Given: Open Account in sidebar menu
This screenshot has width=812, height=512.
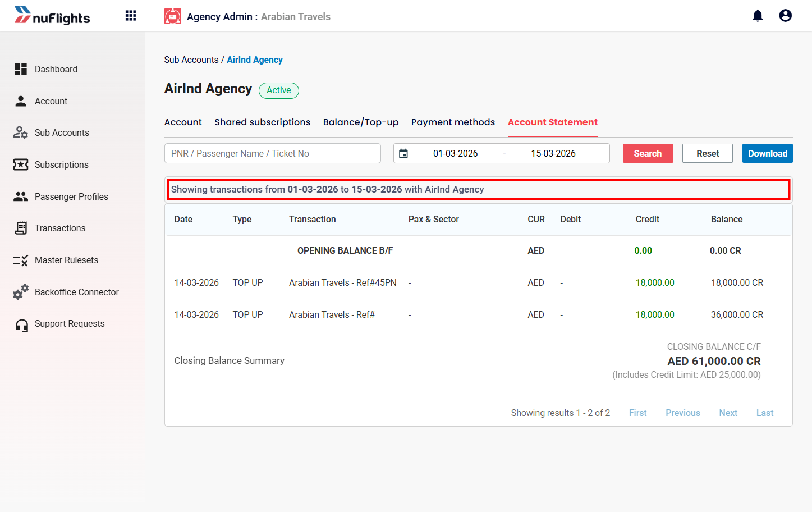Looking at the screenshot, I should (x=51, y=101).
